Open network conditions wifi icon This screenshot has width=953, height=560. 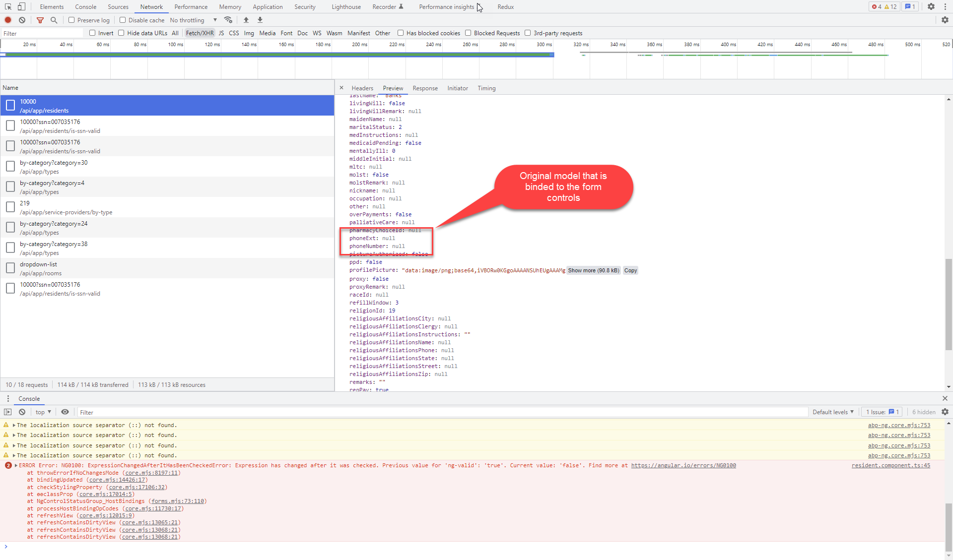pos(228,20)
